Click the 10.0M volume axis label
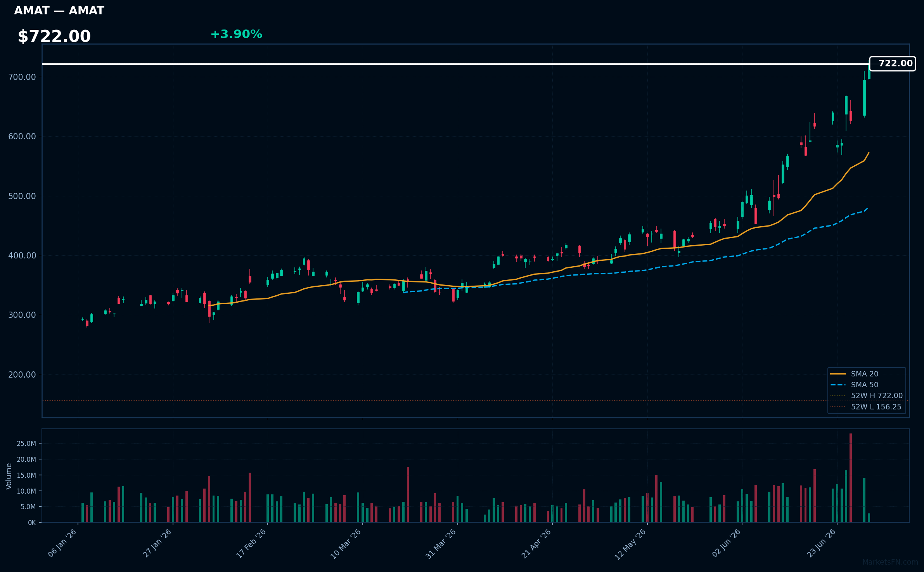 coord(26,491)
